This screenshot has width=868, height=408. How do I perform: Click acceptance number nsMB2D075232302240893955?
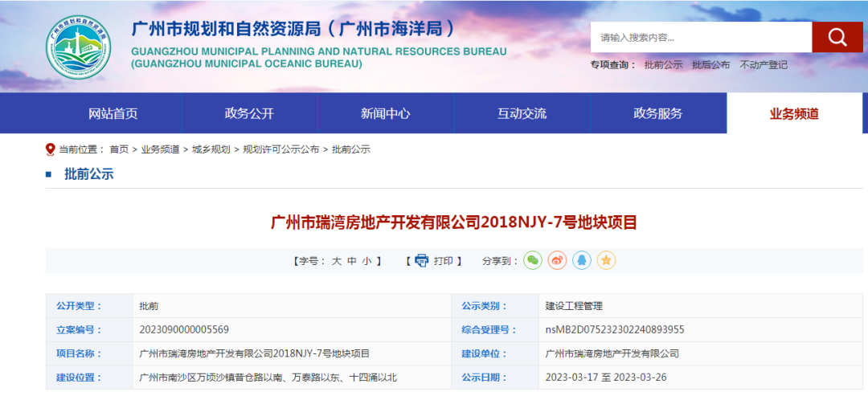[x=615, y=330]
